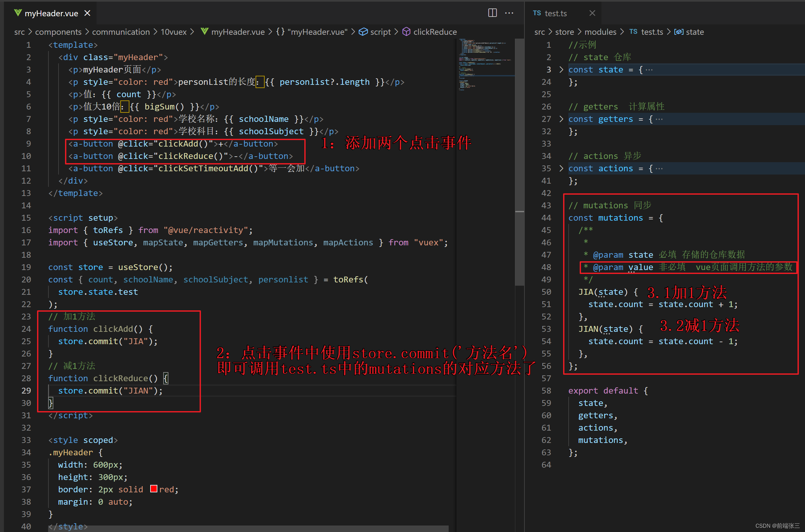The height and width of the screenshot is (532, 805).
Task: Open 'state' breadcrumb in right editor
Action: (695, 32)
